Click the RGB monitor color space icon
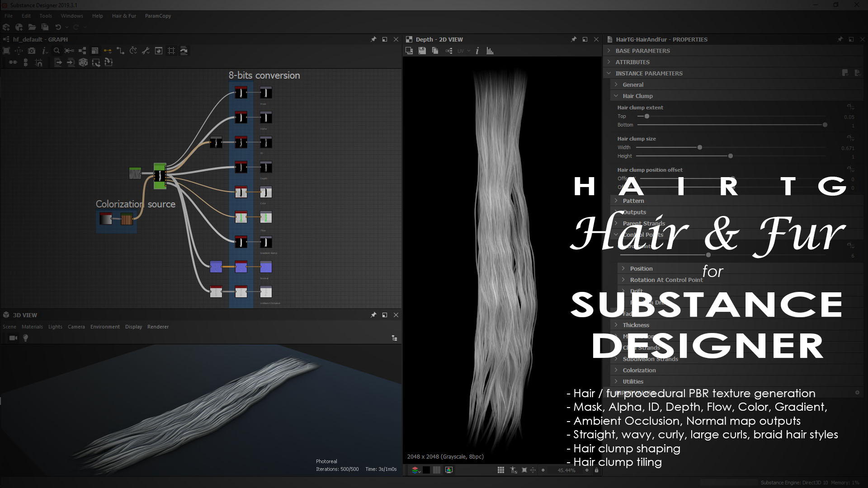The height and width of the screenshot is (488, 868). click(449, 470)
